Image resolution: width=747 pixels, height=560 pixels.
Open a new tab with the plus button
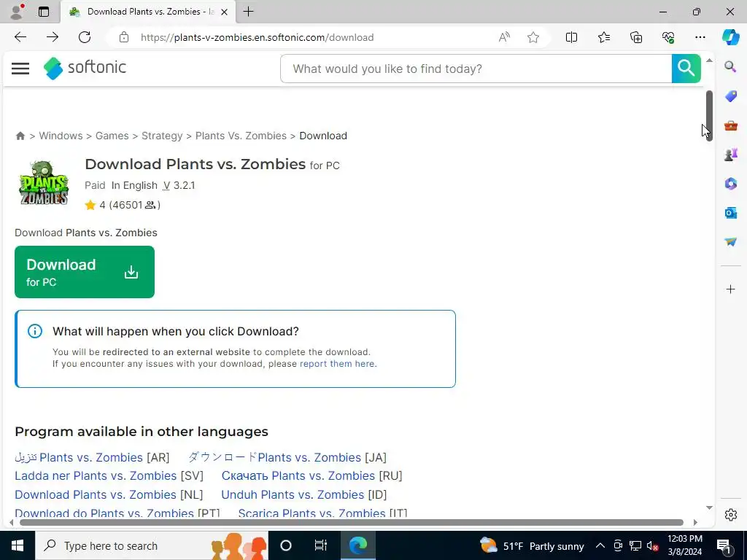(x=248, y=12)
